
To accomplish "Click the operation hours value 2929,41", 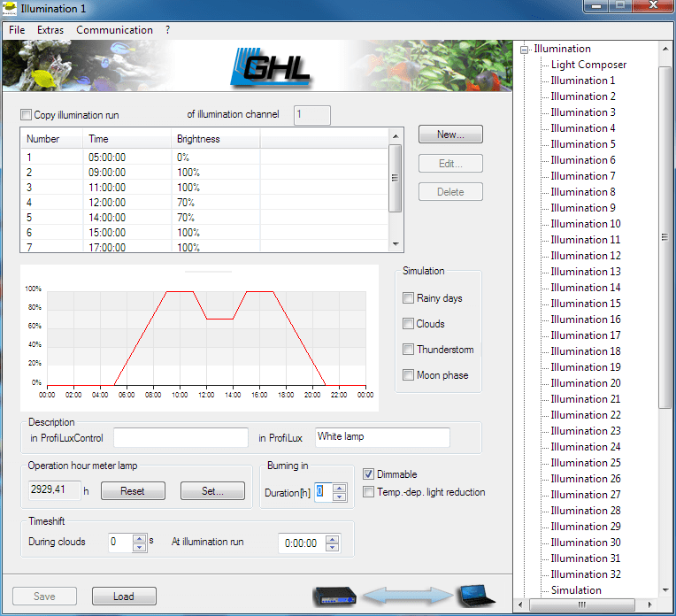I will pos(54,490).
